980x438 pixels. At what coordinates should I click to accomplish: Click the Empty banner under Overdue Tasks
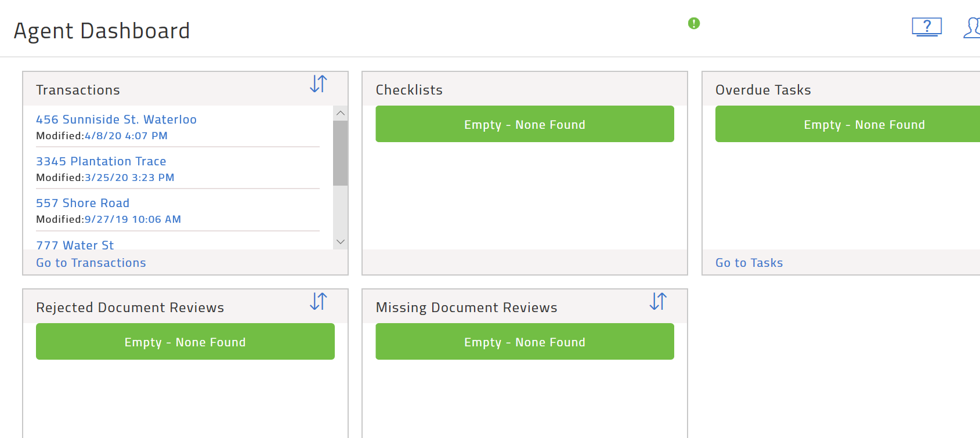click(864, 124)
